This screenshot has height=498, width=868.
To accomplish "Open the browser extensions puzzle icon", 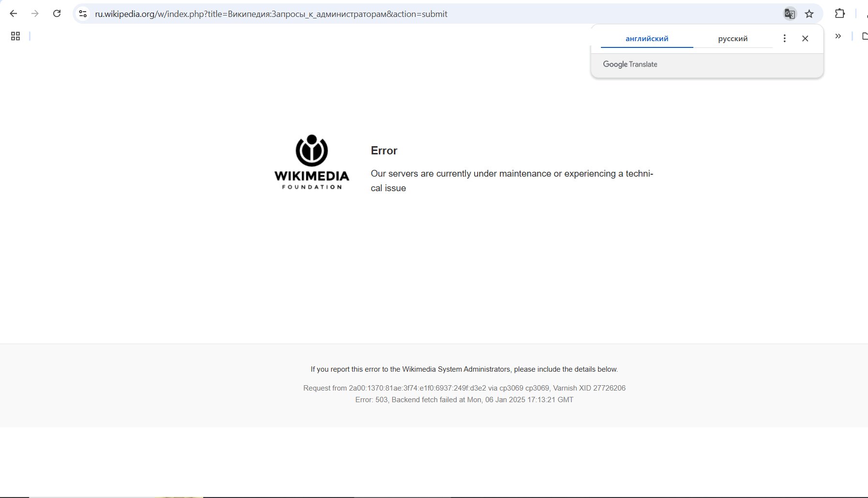I will click(x=840, y=14).
